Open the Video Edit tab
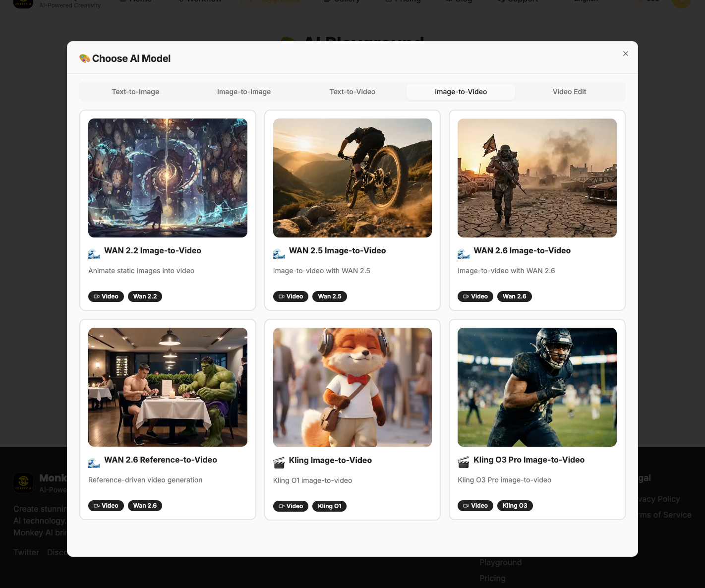The height and width of the screenshot is (588, 705). [569, 92]
